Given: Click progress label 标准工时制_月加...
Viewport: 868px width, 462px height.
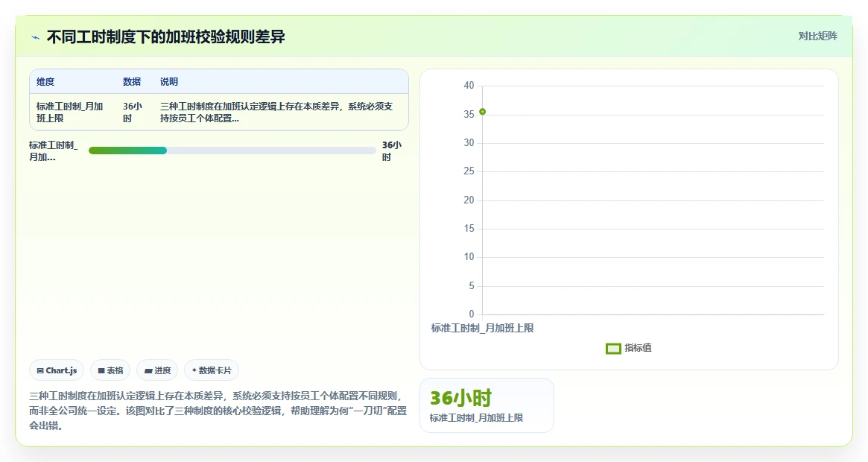Looking at the screenshot, I should pos(54,151).
